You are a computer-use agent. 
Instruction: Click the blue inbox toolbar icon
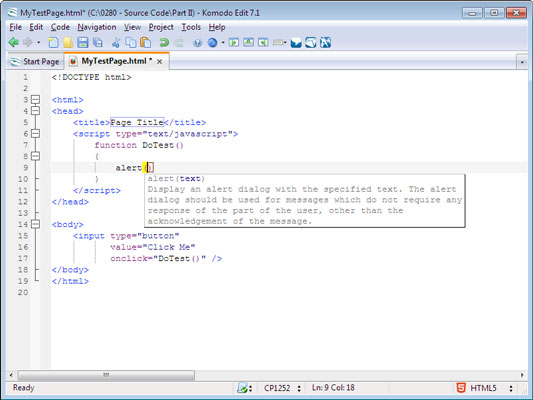pyautogui.click(x=296, y=43)
